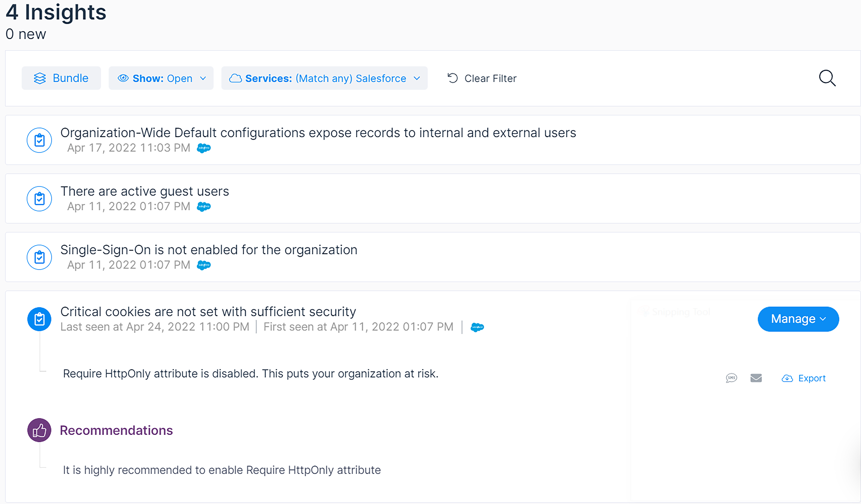The image size is (861, 504).
Task: Click Salesforce logo on guest users row
Action: [x=204, y=207]
